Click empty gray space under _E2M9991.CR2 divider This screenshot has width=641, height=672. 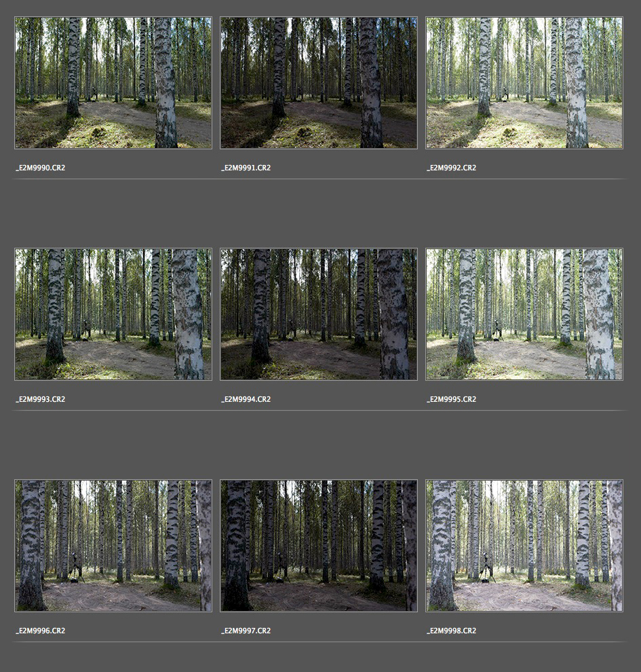click(319, 212)
